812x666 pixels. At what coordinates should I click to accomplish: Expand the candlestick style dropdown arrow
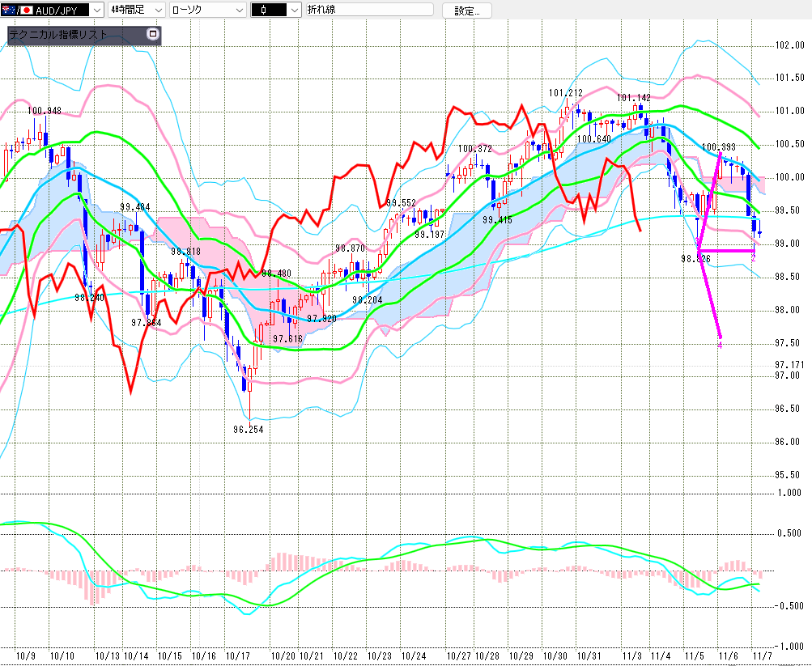point(293,10)
